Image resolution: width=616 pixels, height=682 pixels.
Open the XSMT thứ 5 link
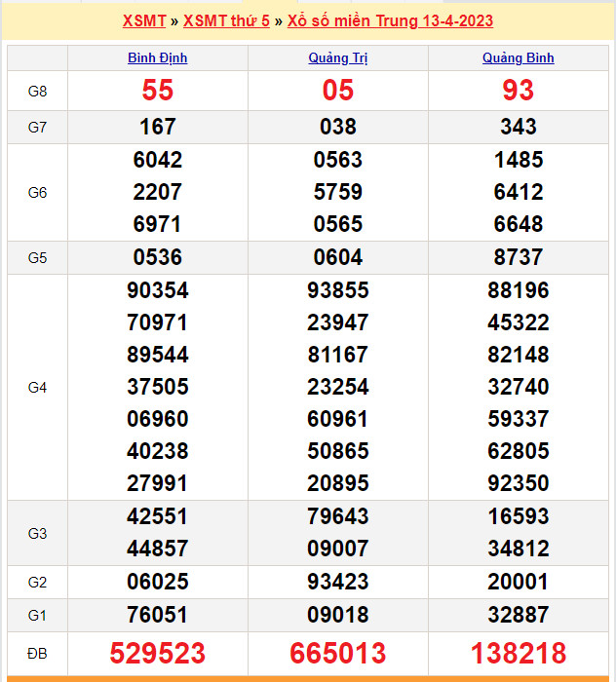226,21
